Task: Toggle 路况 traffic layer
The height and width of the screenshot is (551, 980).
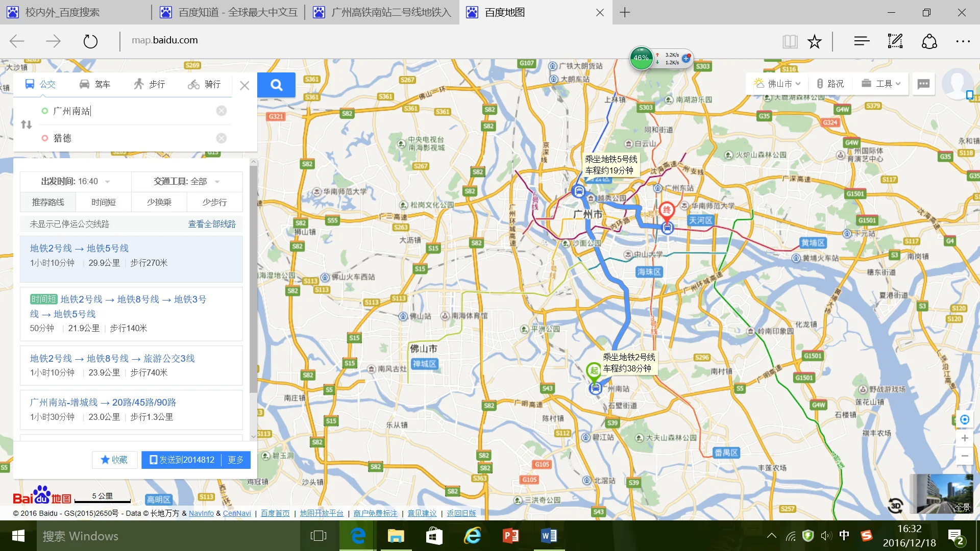Action: coord(830,84)
